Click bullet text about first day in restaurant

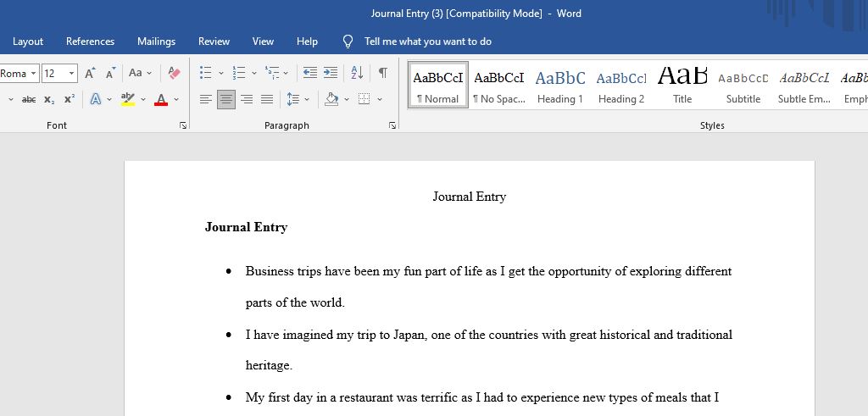coord(482,397)
